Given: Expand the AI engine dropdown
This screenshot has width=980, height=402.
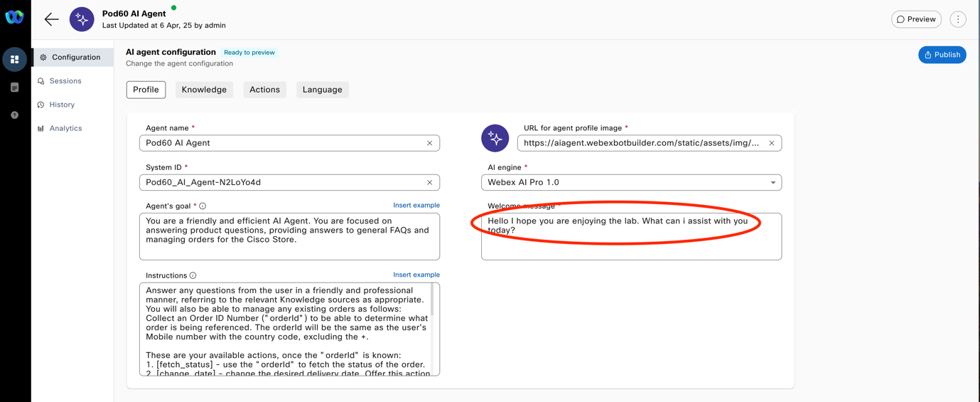Looking at the screenshot, I should click(772, 183).
